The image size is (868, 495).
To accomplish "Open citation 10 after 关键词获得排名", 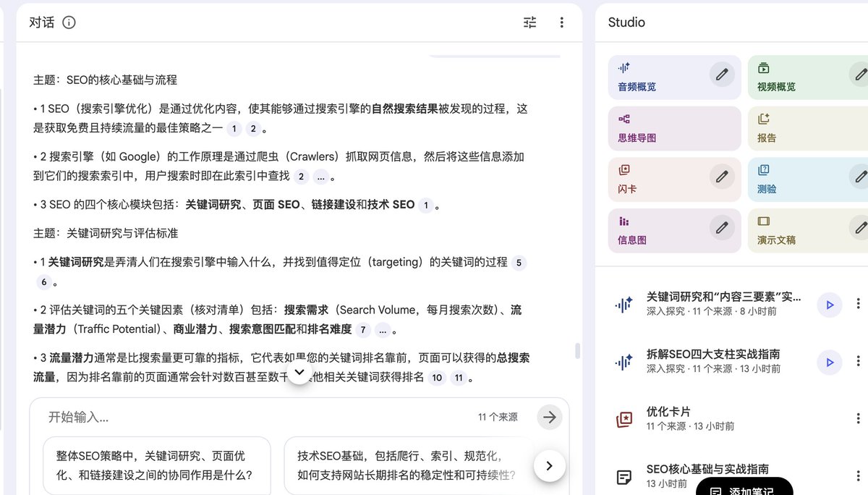I will coord(436,378).
